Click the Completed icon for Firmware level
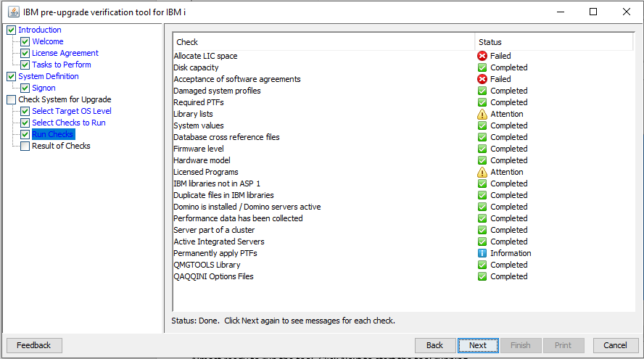 click(482, 149)
